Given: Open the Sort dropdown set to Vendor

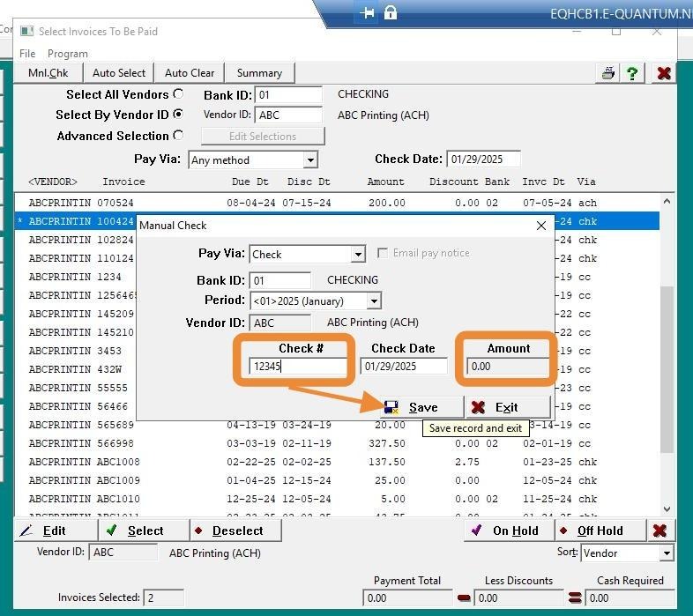Looking at the screenshot, I should tap(667, 553).
